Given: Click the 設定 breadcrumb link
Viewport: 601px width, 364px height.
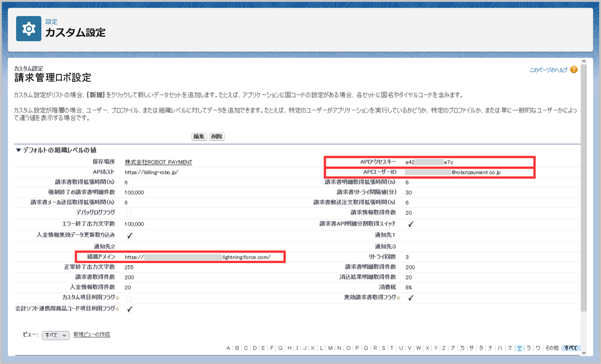Looking at the screenshot, I should click(51, 21).
